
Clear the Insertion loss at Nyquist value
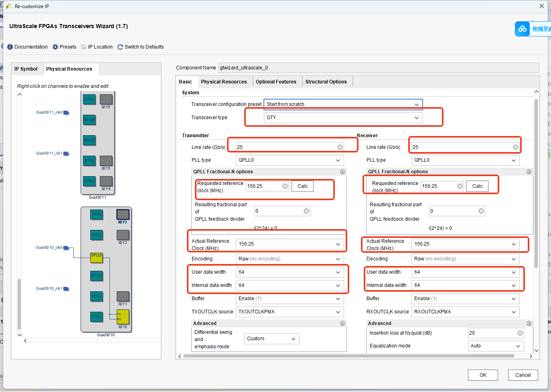coord(520,333)
